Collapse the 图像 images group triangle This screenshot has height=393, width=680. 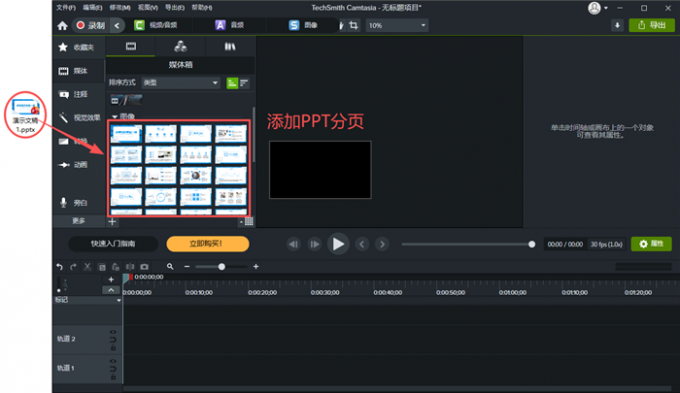(114, 117)
